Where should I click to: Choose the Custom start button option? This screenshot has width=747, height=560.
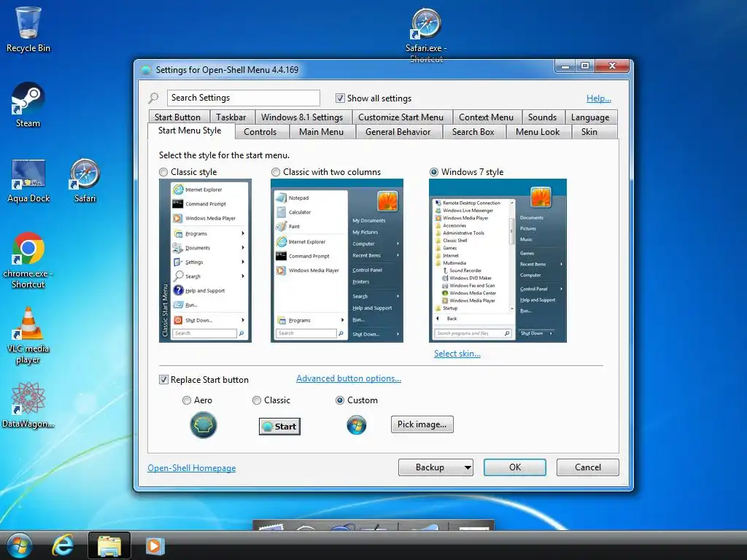(x=340, y=400)
